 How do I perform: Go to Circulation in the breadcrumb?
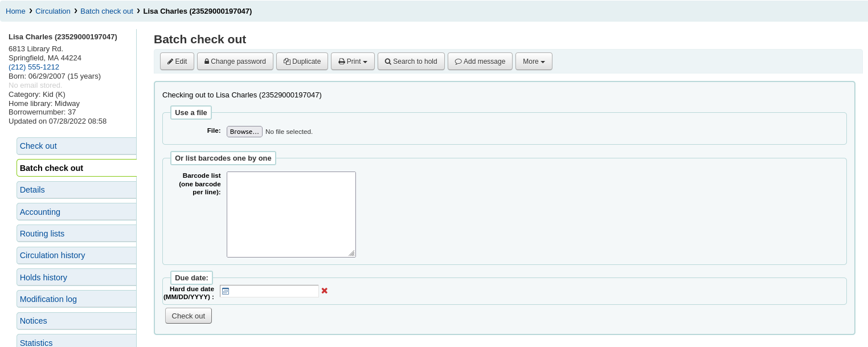[x=53, y=11]
